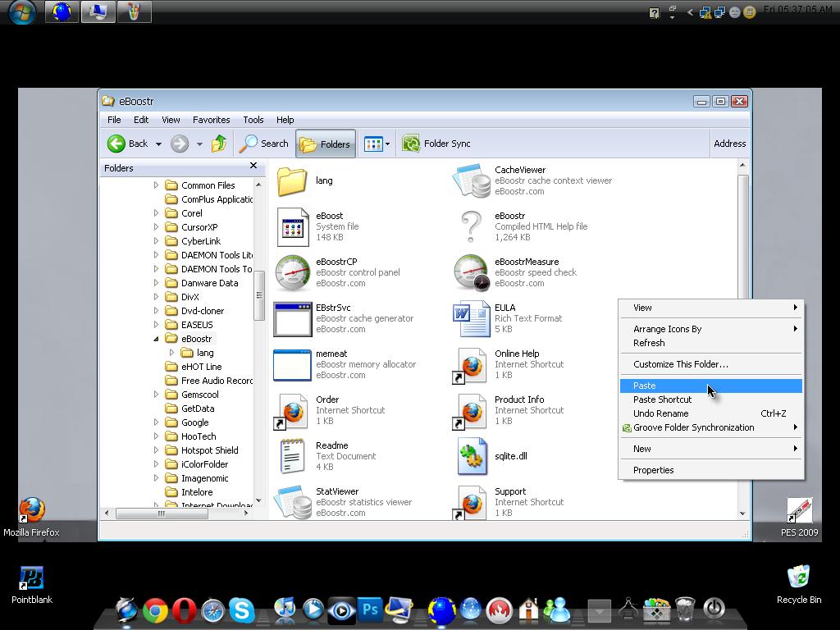Expand Arrange Icons By submenu
The height and width of the screenshot is (630, 840).
click(x=711, y=329)
